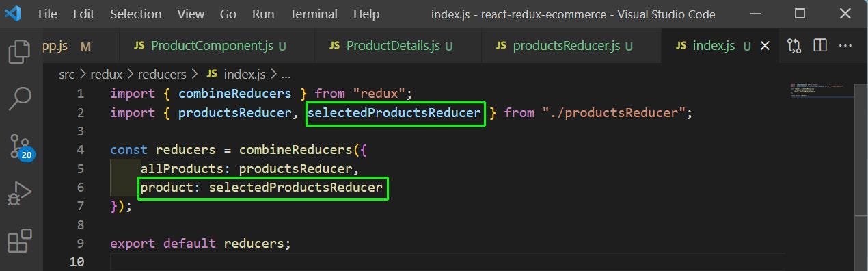This screenshot has width=868, height=271.
Task: Open the Help menu
Action: (366, 14)
